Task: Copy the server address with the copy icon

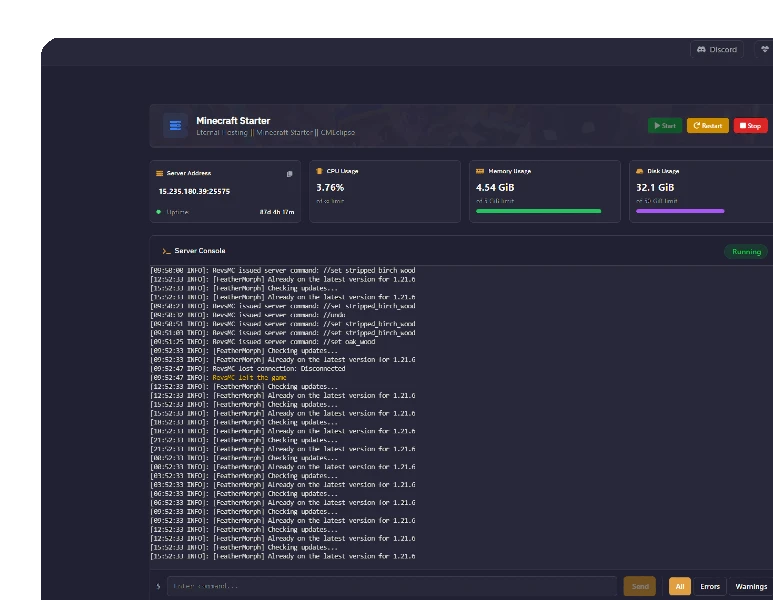Action: 289,174
